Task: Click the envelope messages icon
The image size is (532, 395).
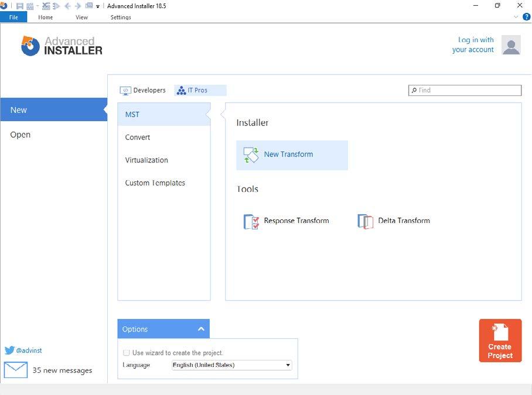Action: [16, 370]
